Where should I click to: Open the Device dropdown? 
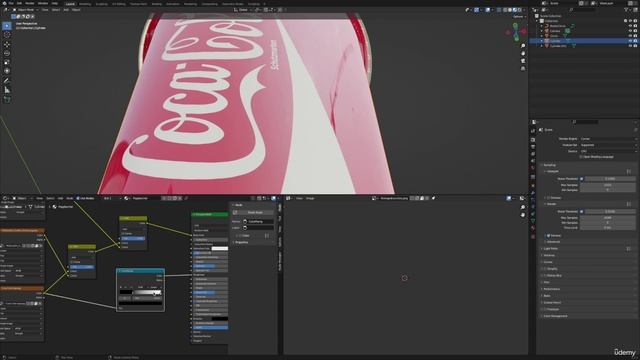pyautogui.click(x=608, y=151)
